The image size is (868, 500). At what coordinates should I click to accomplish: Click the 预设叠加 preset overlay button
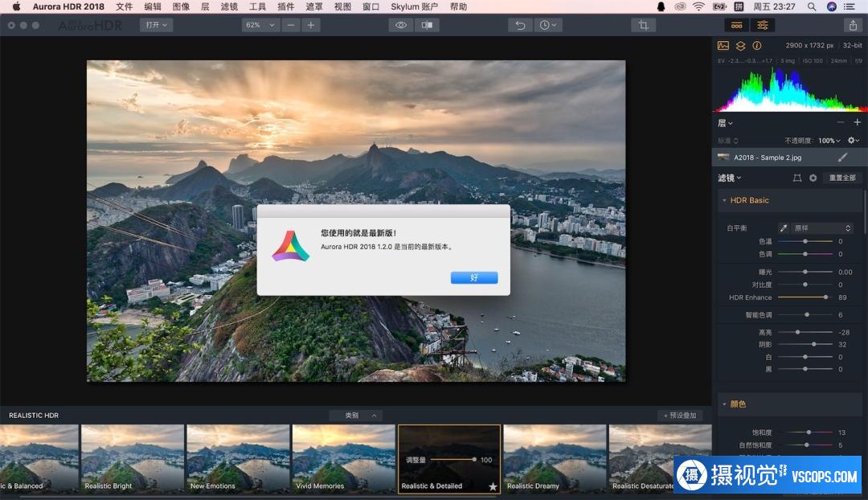(x=680, y=416)
